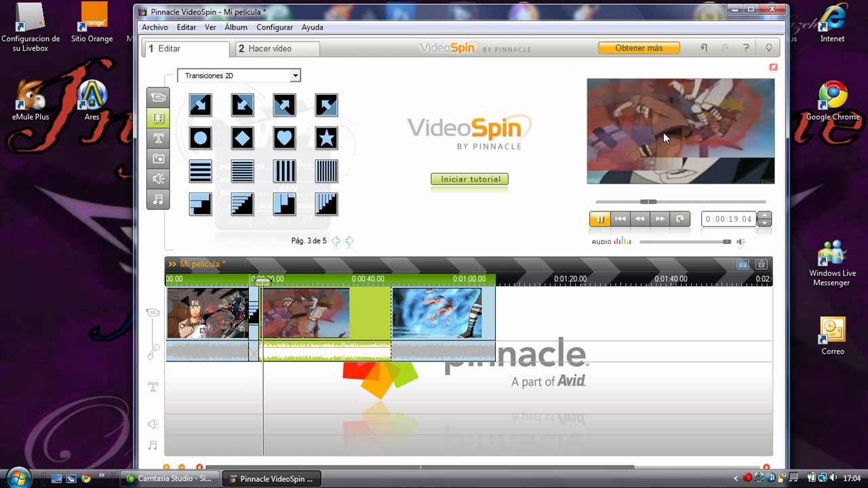Open the music album tab
The width and height of the screenshot is (868, 488).
click(x=158, y=199)
